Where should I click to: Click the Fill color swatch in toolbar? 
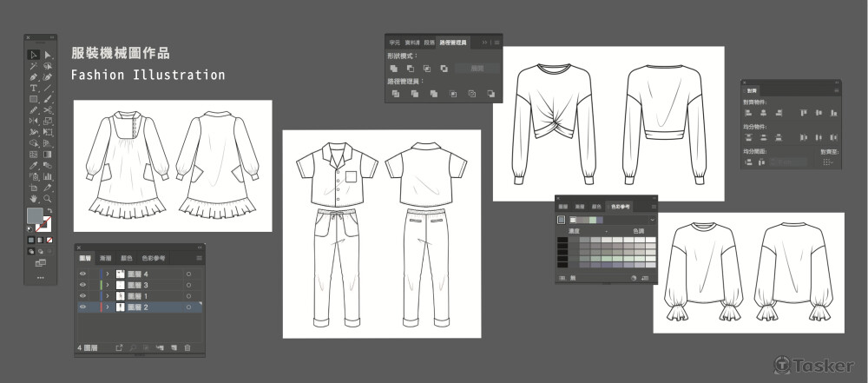point(35,215)
